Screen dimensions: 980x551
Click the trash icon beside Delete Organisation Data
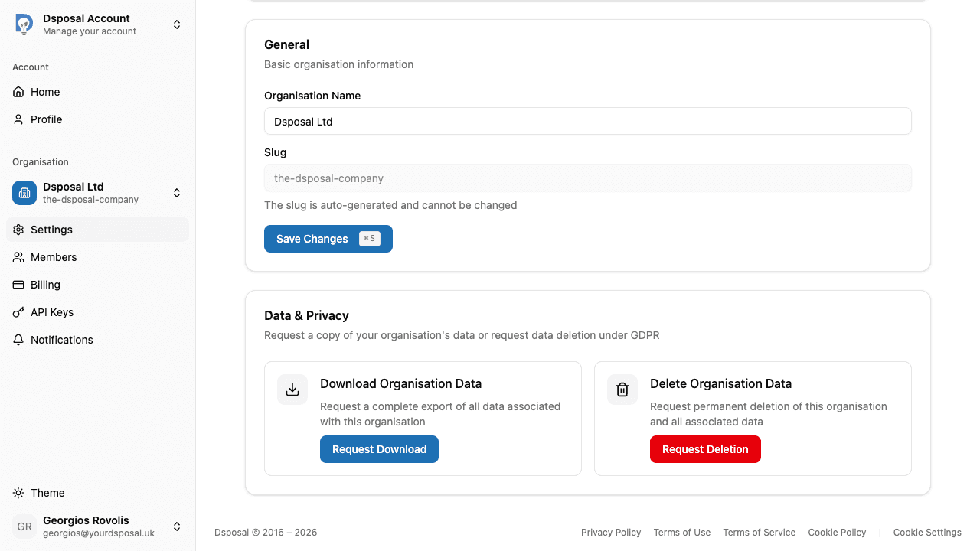point(622,390)
